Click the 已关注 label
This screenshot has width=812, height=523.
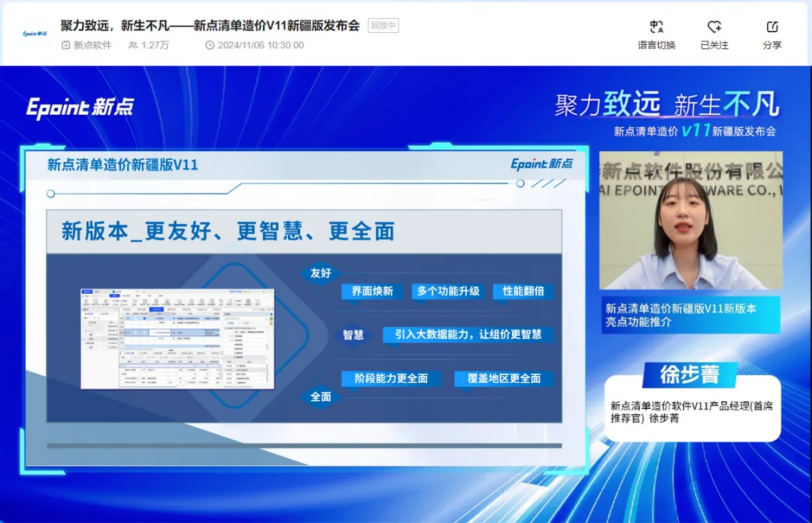pyautogui.click(x=714, y=45)
